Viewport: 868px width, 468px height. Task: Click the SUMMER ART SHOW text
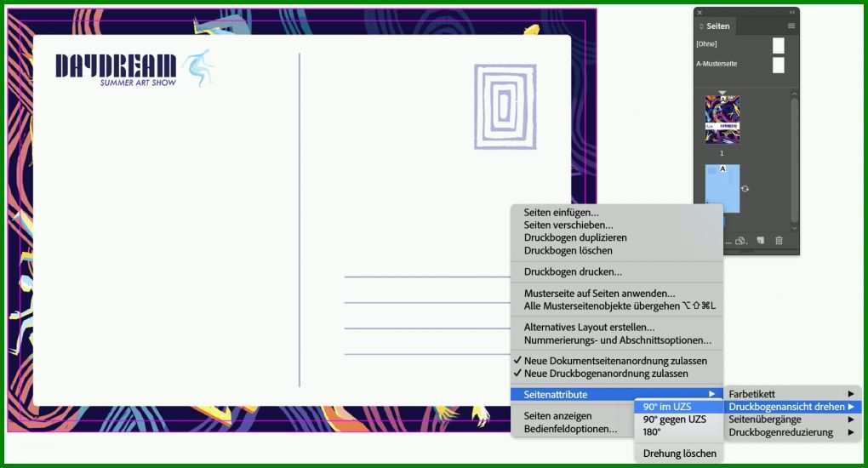138,83
